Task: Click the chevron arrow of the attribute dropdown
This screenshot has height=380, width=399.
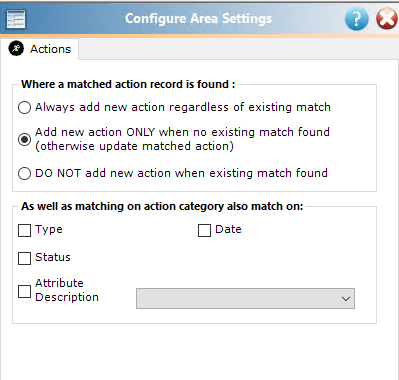Action: [346, 299]
